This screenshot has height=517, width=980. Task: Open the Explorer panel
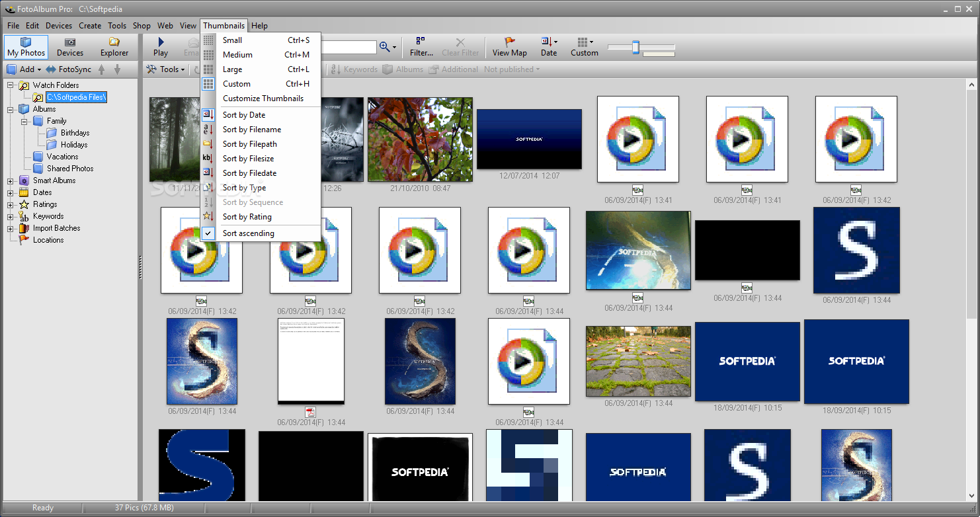(114, 47)
